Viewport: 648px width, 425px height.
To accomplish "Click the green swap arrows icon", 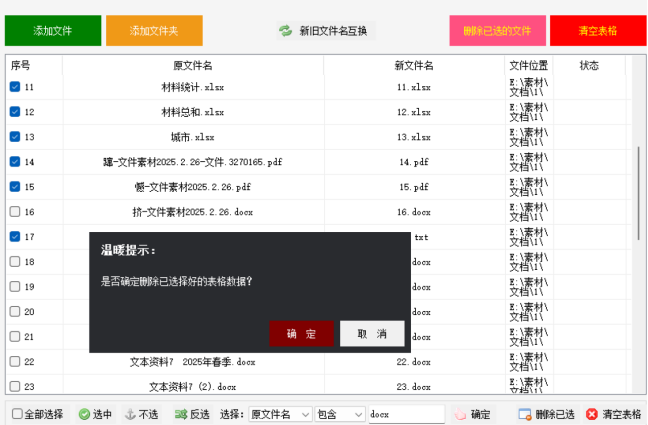I will coord(286,31).
